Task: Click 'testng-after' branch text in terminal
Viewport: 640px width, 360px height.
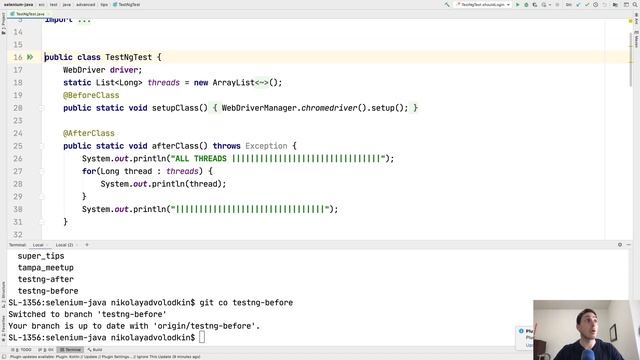Action: click(x=46, y=279)
